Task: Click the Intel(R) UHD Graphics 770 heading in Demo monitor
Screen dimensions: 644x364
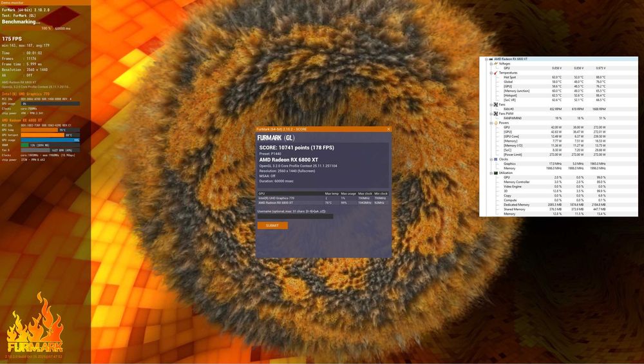Action: pos(26,94)
